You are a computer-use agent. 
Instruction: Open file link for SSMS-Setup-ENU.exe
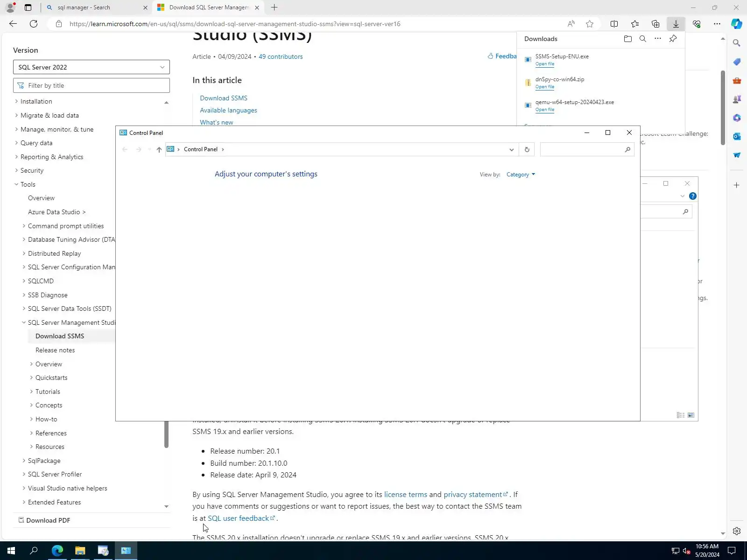545,64
